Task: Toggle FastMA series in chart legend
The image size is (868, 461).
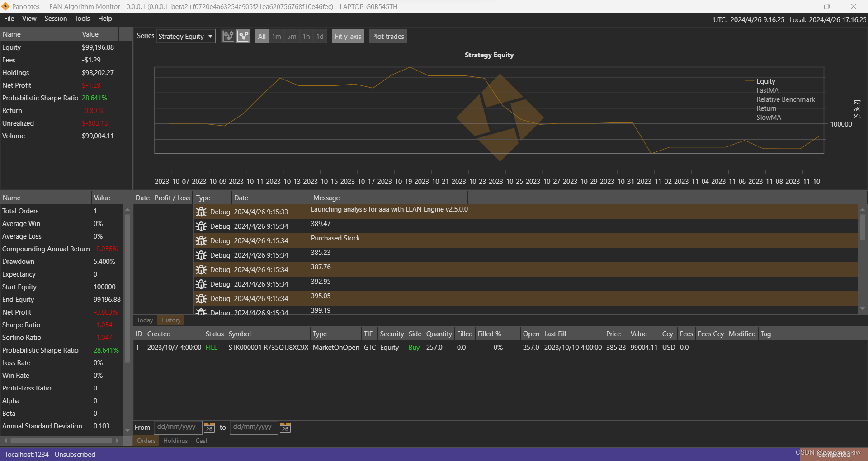Action: (768, 90)
